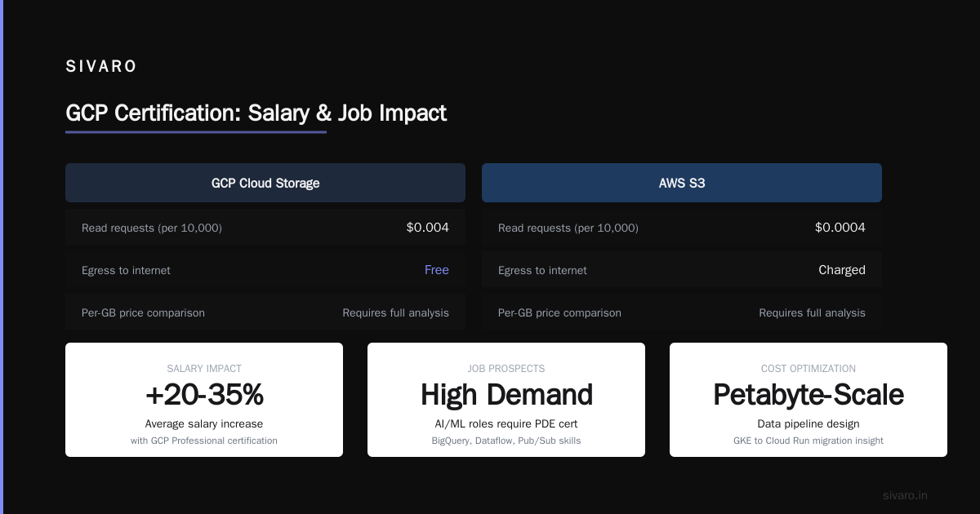
Task: Select 'GKE to Cloud Run migration insight' caption
Action: pyautogui.click(x=808, y=441)
